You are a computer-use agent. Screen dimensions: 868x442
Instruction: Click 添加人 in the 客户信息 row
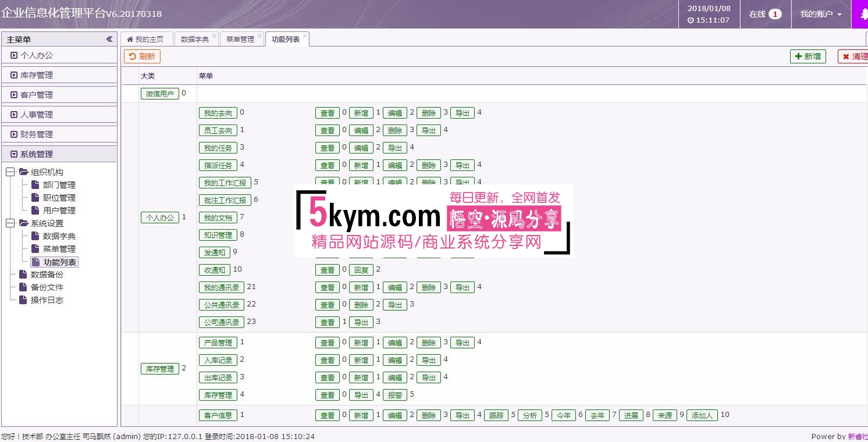[x=702, y=415]
